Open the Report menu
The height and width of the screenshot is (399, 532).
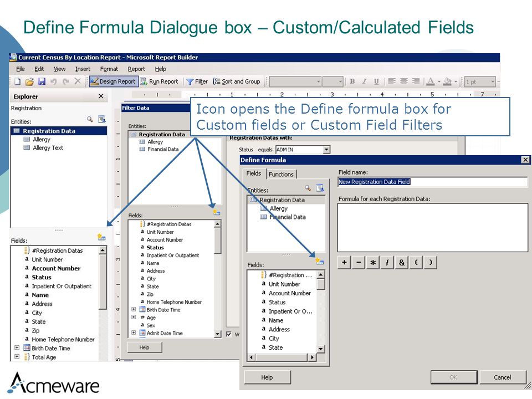coord(136,69)
